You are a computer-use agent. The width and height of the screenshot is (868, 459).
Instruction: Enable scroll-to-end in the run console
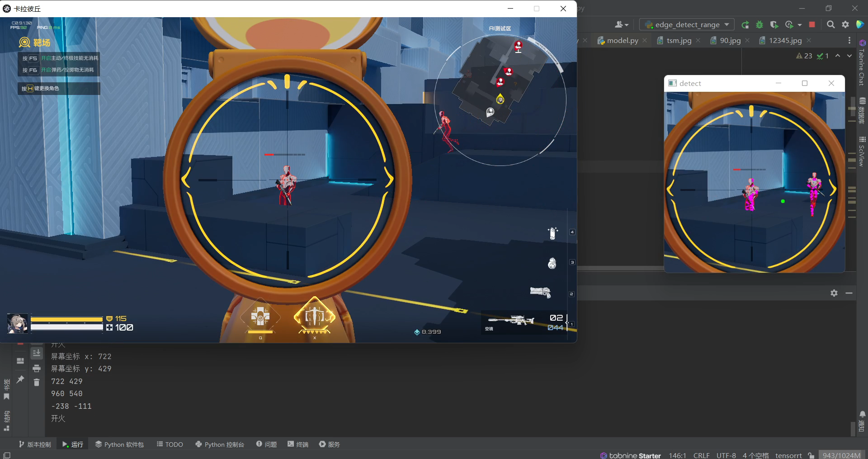point(37,353)
